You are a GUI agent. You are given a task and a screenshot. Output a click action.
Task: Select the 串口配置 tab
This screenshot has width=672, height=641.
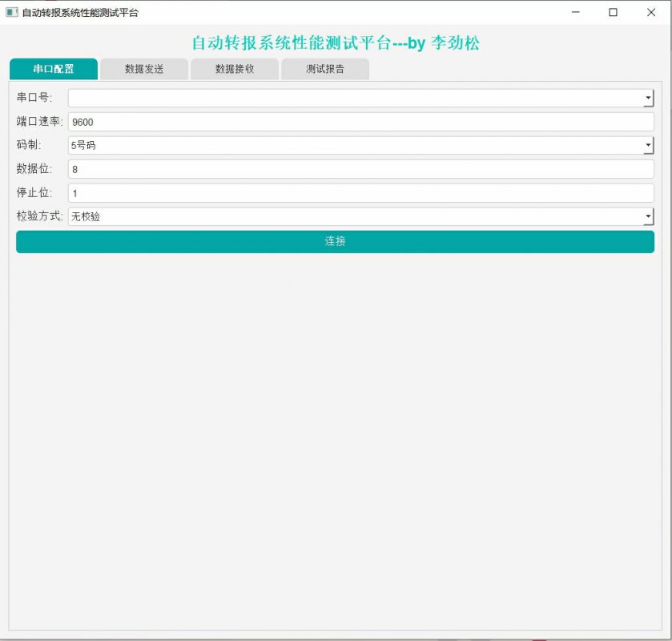click(x=52, y=69)
